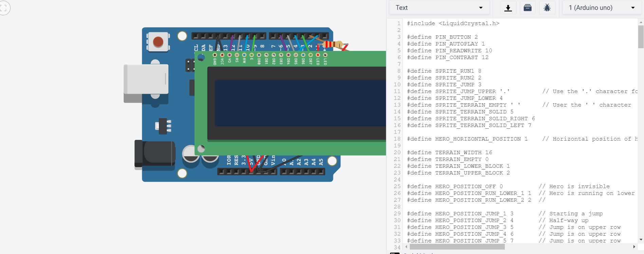This screenshot has height=254, width=644.
Task: Click the #include <LiquidCrystal.h> line
Action: (x=453, y=23)
